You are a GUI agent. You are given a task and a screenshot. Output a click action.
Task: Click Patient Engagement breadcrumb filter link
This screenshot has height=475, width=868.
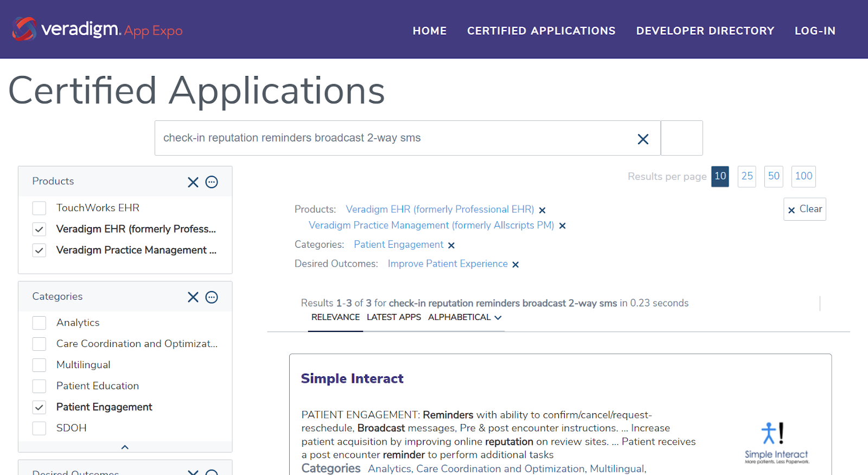point(399,245)
